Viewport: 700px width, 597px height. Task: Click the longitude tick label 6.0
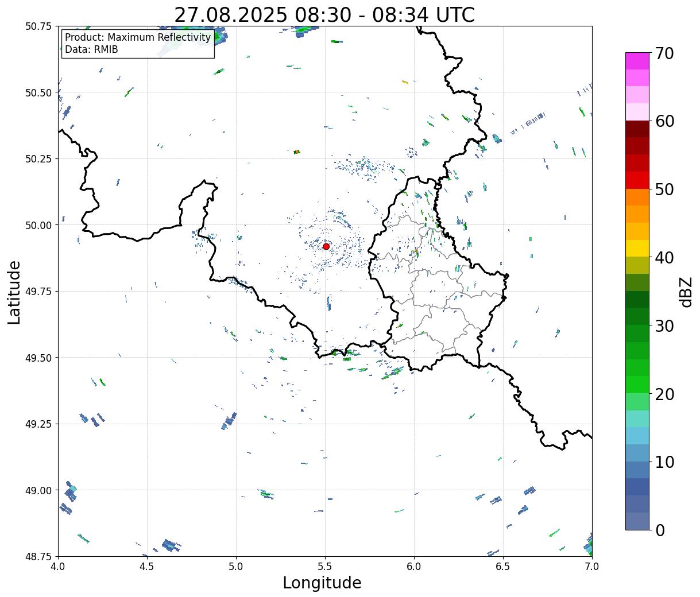point(414,566)
